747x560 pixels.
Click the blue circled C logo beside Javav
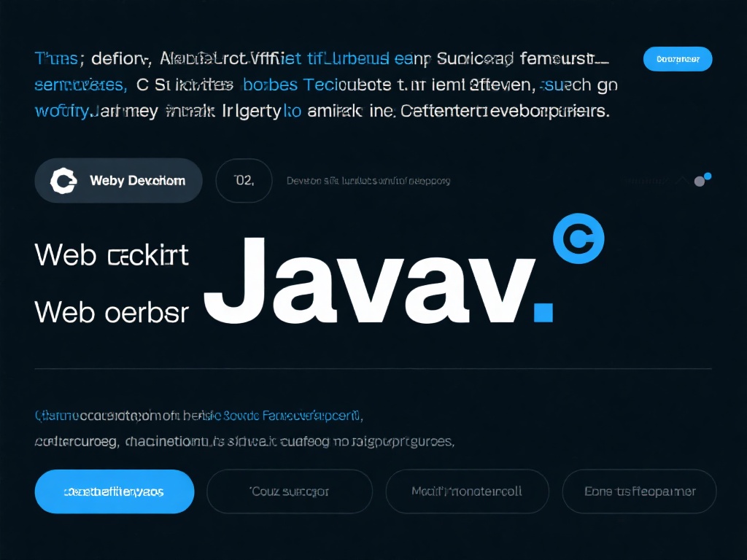[x=578, y=238]
